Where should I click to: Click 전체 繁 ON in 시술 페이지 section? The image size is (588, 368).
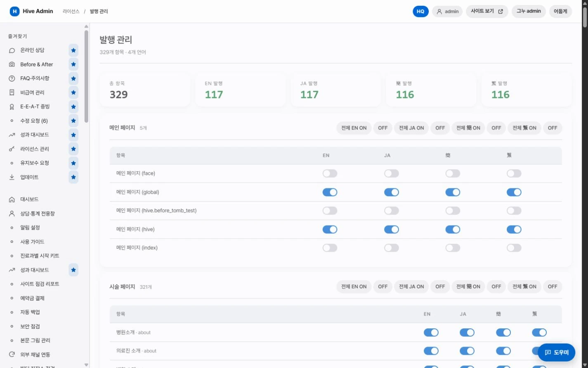[x=524, y=287]
